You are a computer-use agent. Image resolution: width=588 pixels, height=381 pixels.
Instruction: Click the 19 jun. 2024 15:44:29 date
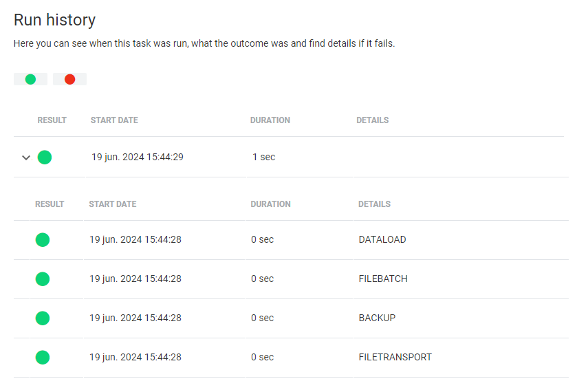[138, 157]
